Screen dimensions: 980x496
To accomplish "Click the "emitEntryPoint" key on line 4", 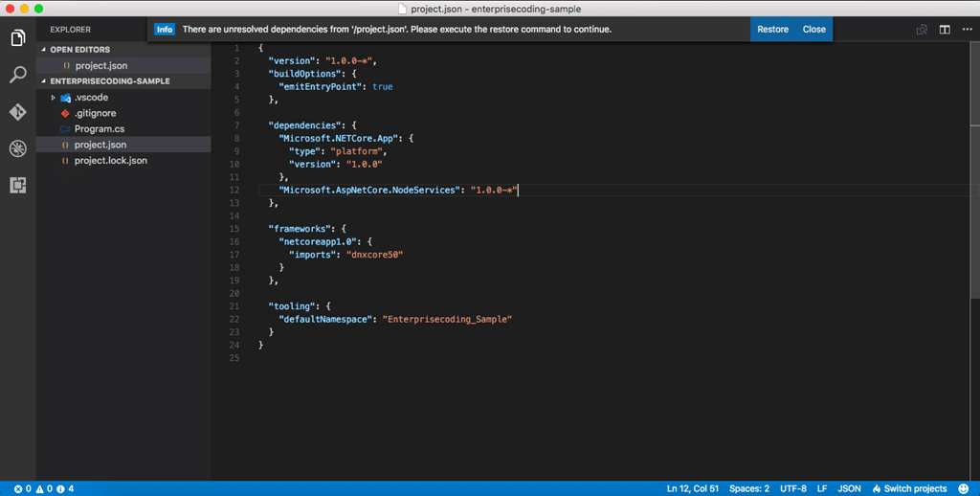I will point(321,87).
